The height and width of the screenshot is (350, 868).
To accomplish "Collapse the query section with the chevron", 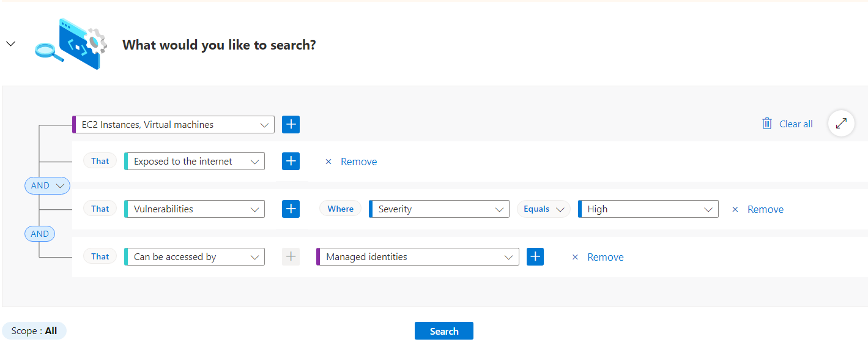I will coord(10,44).
